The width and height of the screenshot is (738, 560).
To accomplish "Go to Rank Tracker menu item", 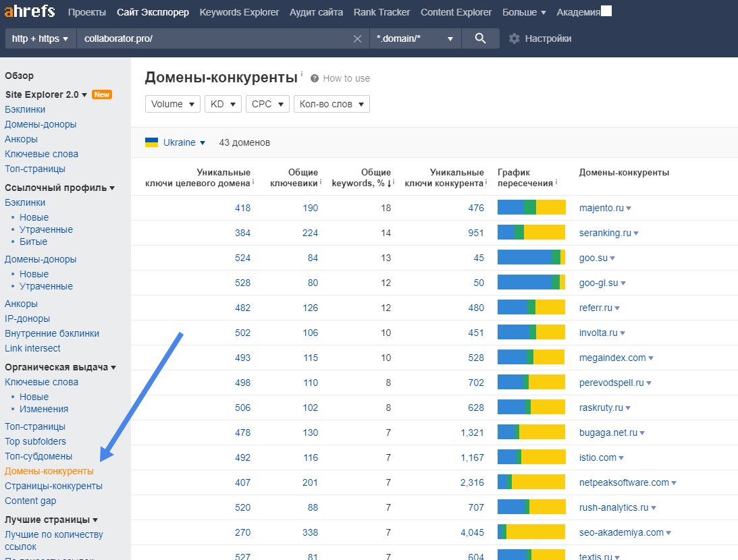I will pyautogui.click(x=381, y=12).
